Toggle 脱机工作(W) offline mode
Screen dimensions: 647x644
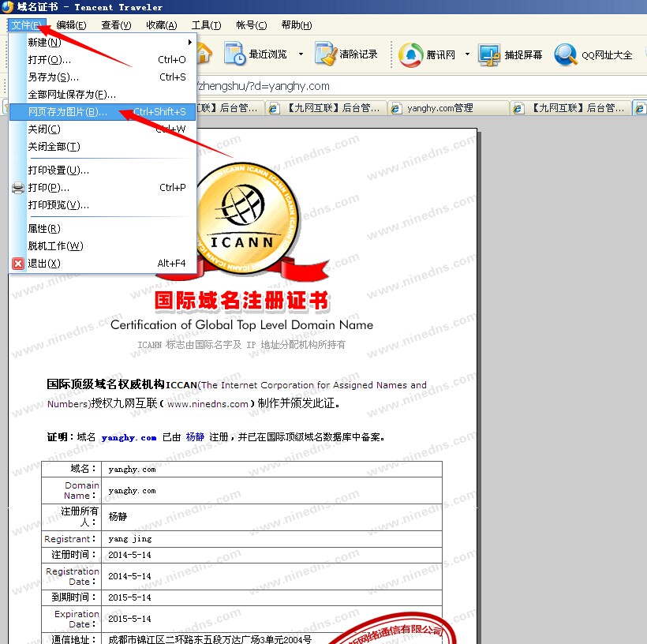[x=103, y=246]
